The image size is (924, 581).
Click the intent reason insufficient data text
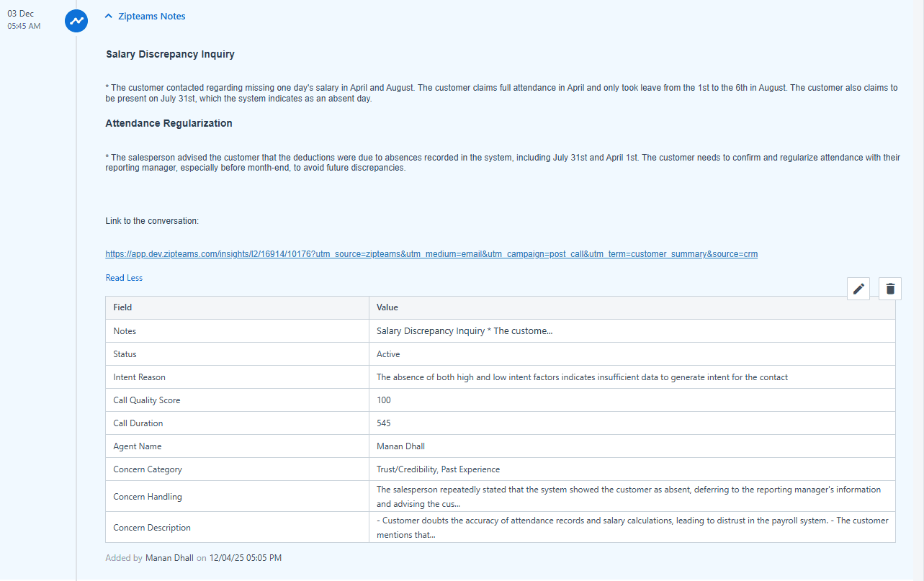pyautogui.click(x=582, y=377)
